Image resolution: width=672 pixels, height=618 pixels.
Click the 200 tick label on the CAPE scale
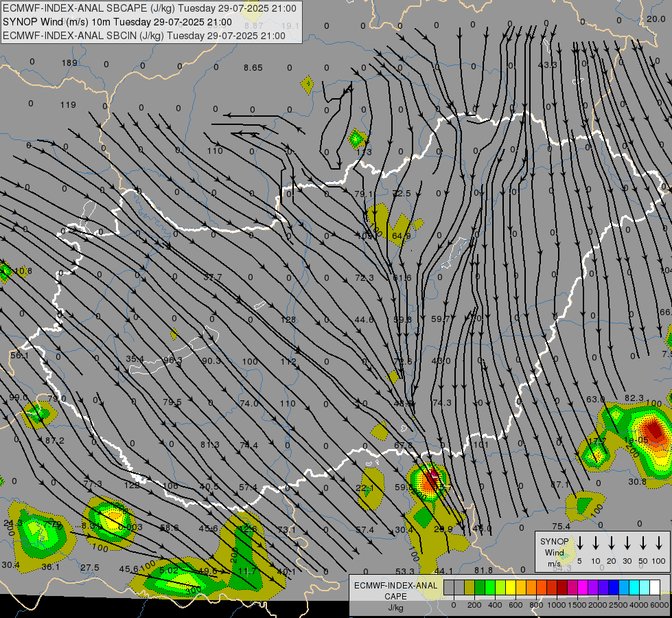click(x=474, y=605)
